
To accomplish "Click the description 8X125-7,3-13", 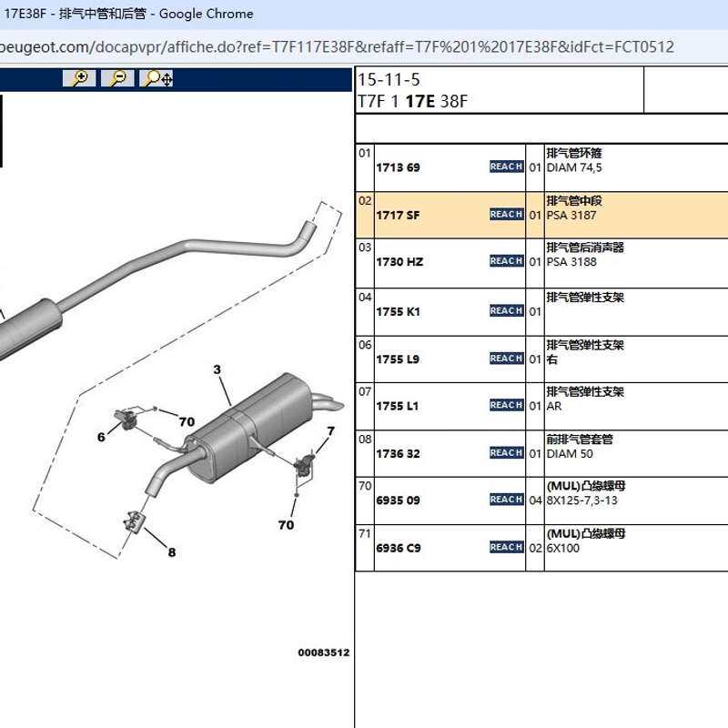I will click(581, 500).
